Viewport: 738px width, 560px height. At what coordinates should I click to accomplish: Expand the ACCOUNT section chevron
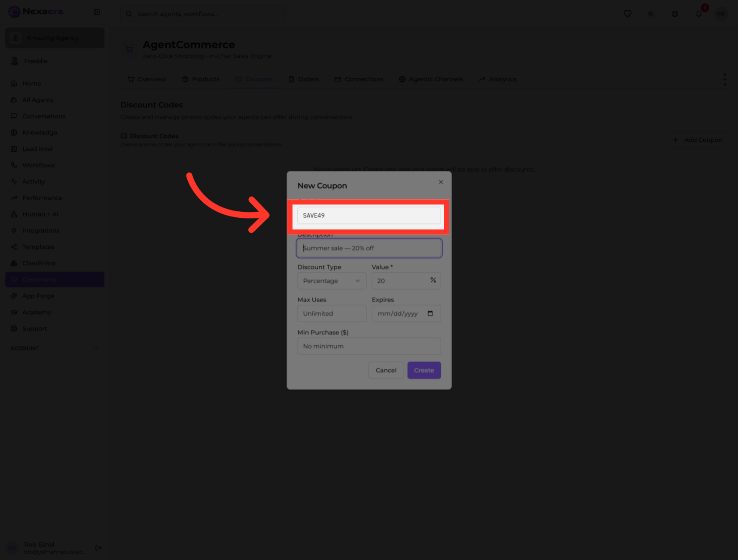click(x=96, y=348)
